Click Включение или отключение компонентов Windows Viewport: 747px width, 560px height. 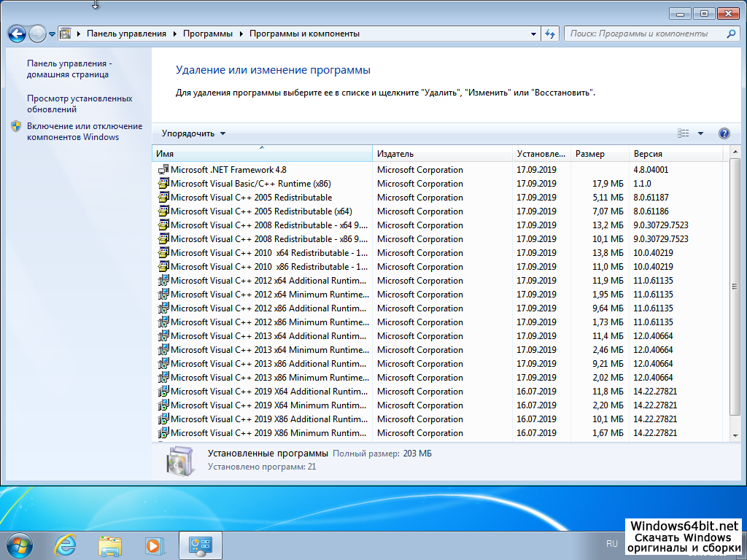[x=85, y=131]
